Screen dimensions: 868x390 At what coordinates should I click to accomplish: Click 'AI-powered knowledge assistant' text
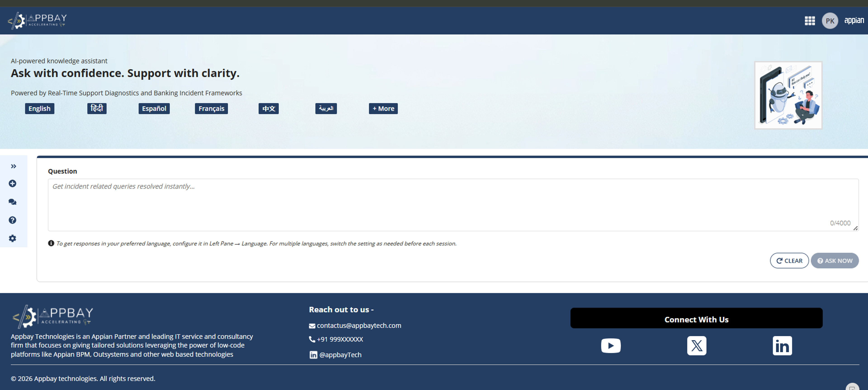point(59,61)
